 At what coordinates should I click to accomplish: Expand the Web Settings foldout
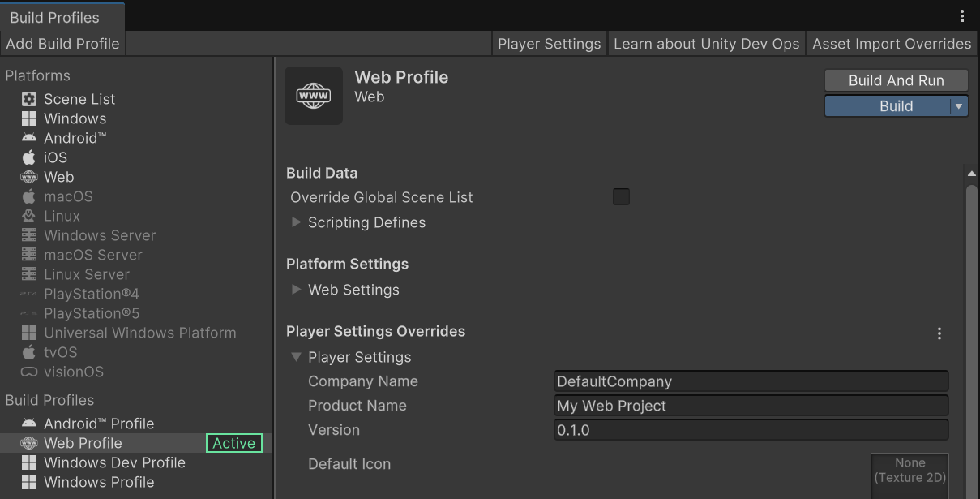click(x=297, y=290)
